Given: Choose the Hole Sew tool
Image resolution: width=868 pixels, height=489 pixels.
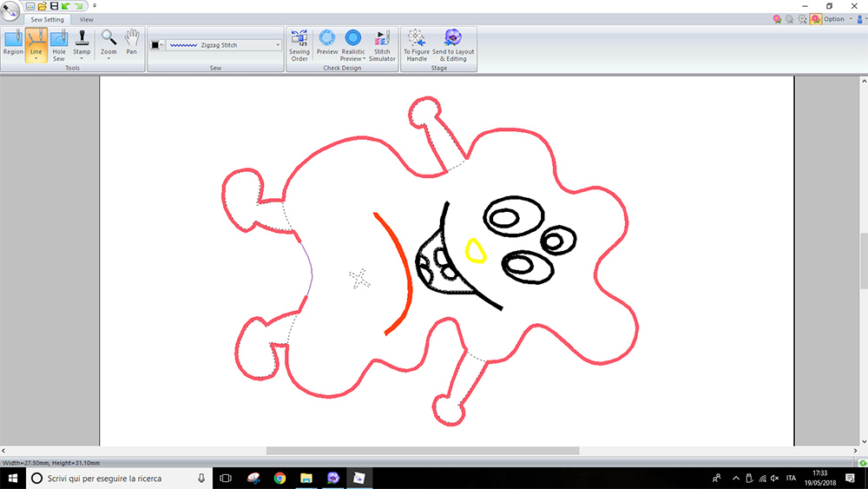Looking at the screenshot, I should point(59,45).
